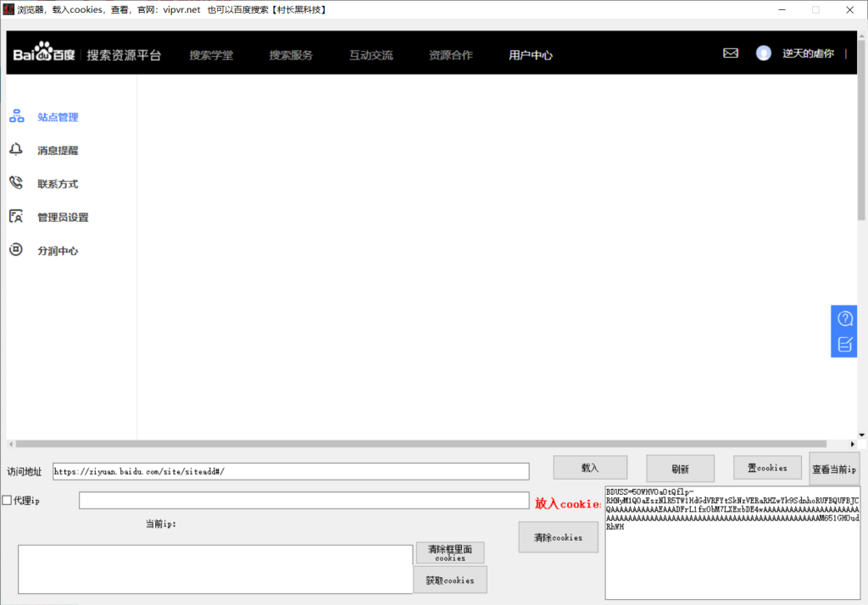Enable the 代理ip checkbox
The height and width of the screenshot is (605, 868).
point(8,501)
